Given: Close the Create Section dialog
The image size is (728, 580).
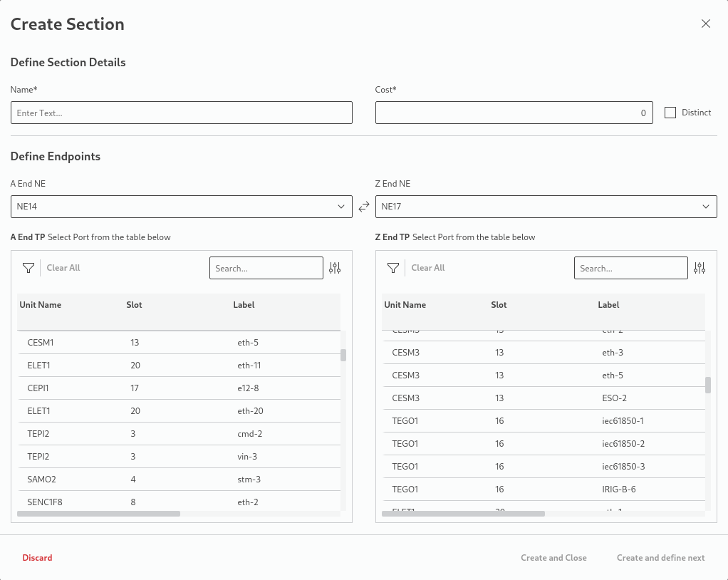Looking at the screenshot, I should [706, 24].
